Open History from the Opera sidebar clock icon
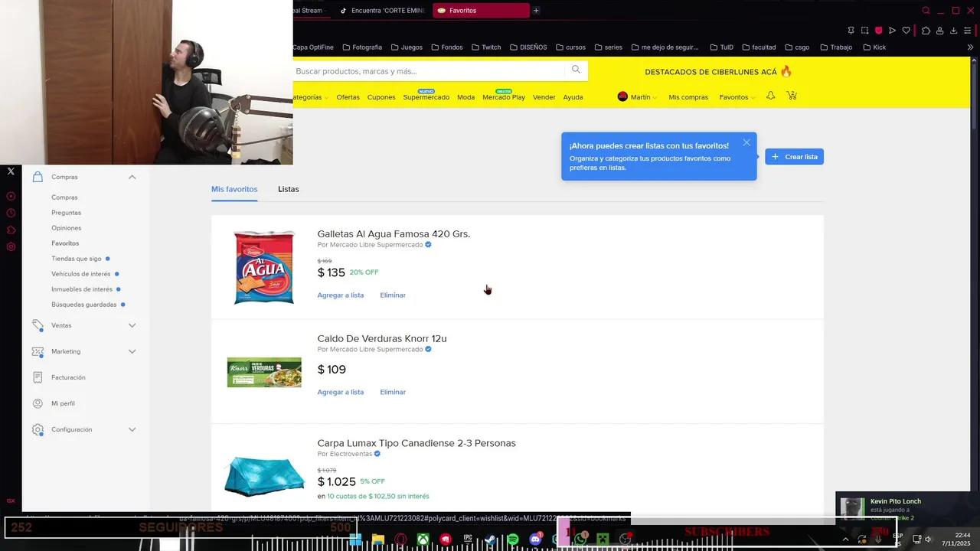This screenshot has width=980, height=551. click(11, 213)
